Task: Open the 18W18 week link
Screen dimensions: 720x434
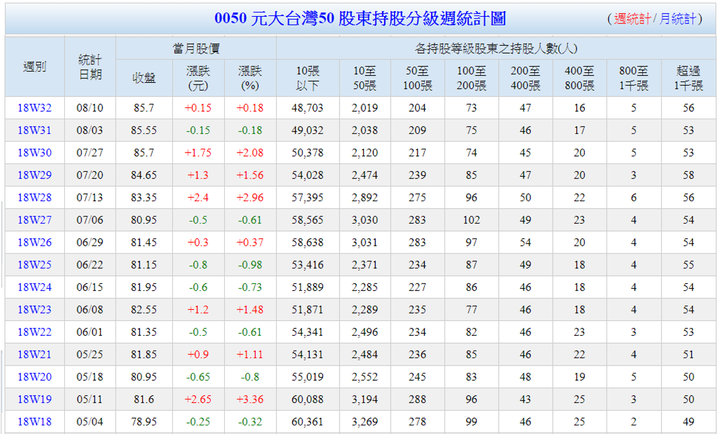Action: point(34,421)
